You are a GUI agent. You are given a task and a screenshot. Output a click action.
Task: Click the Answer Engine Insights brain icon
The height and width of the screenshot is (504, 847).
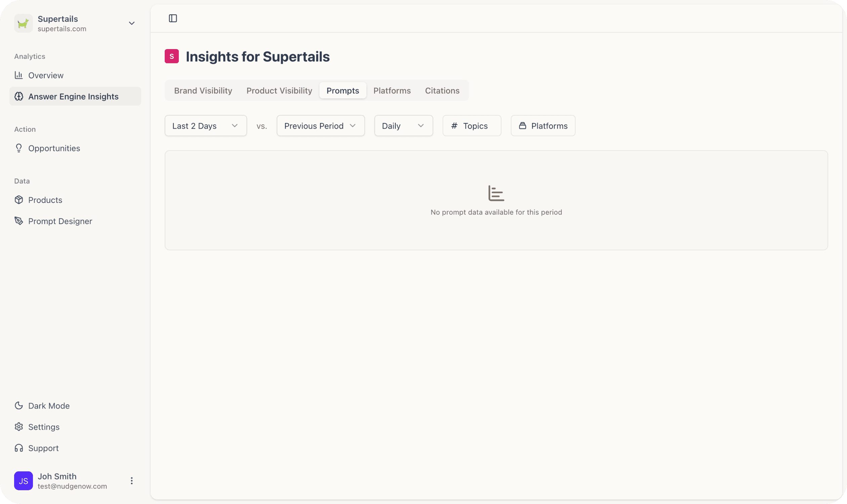(x=19, y=96)
